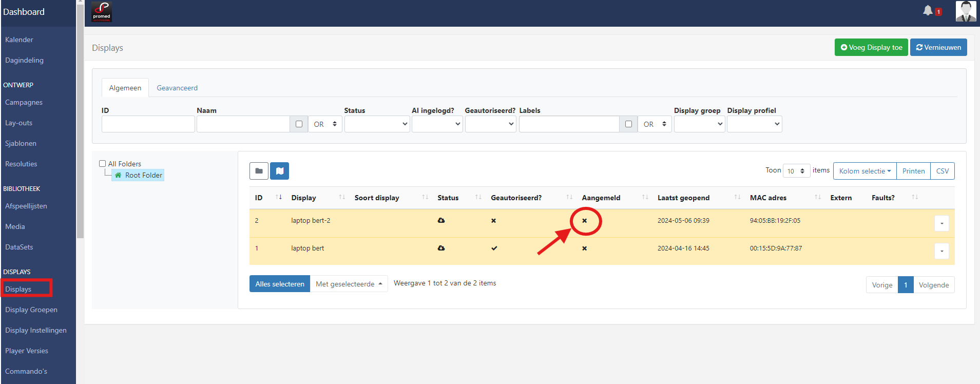Switch to folder view icon
Viewport: 980px width, 384px height.
click(259, 171)
